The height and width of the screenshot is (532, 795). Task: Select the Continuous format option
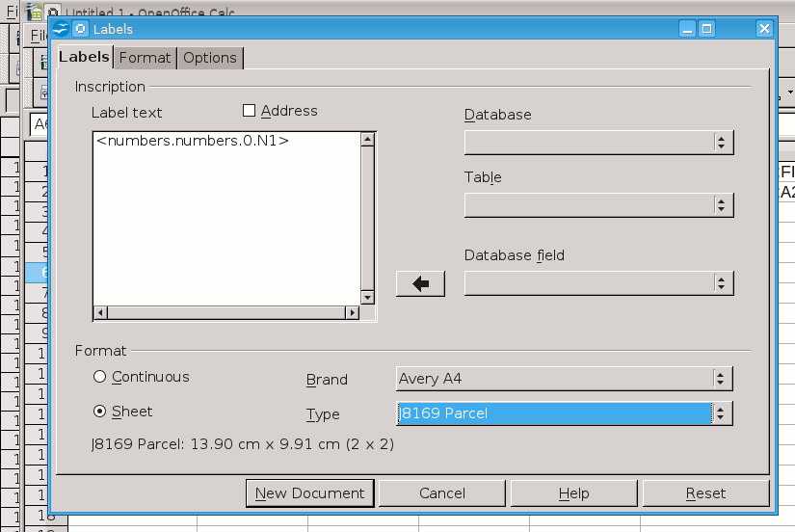coord(99,377)
